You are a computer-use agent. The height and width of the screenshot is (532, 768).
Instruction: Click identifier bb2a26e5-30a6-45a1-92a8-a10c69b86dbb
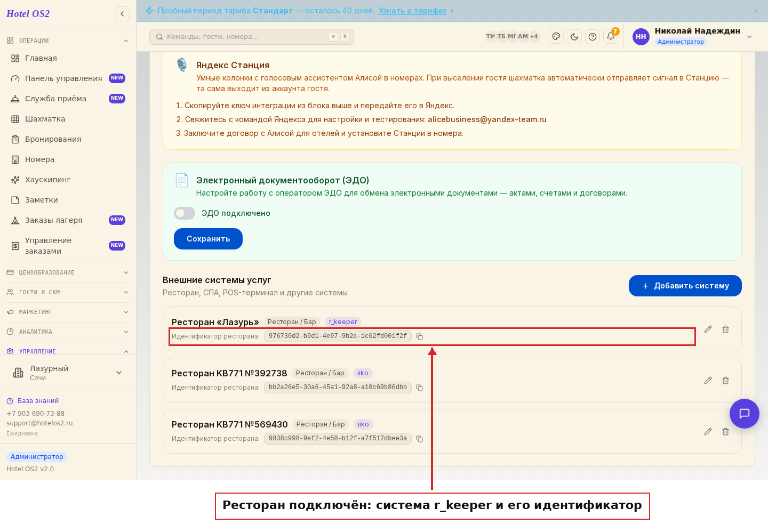(x=338, y=388)
